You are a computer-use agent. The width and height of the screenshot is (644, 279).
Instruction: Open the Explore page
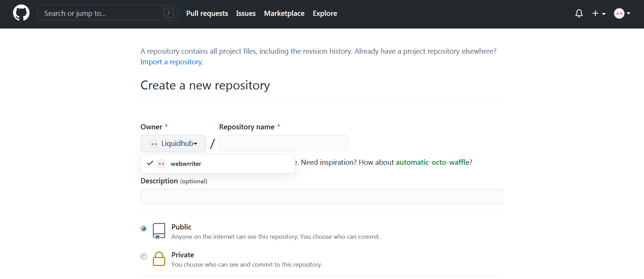coord(325,13)
